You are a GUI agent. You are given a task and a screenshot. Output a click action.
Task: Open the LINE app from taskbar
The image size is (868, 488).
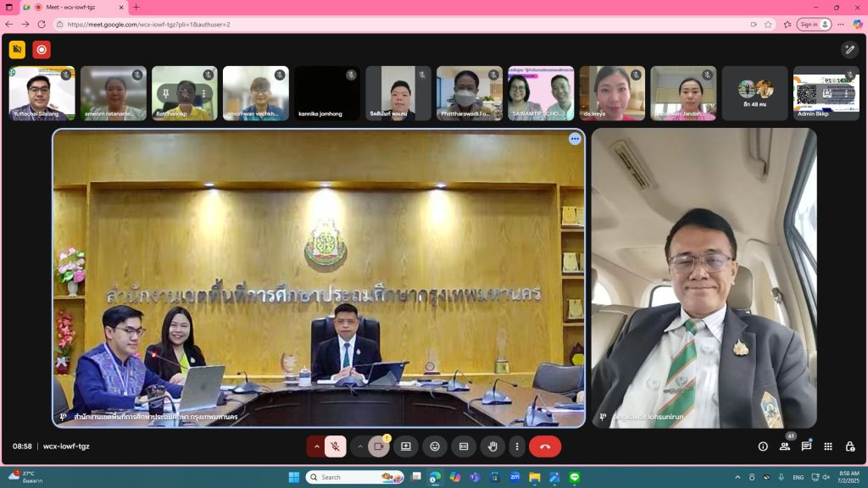(575, 477)
